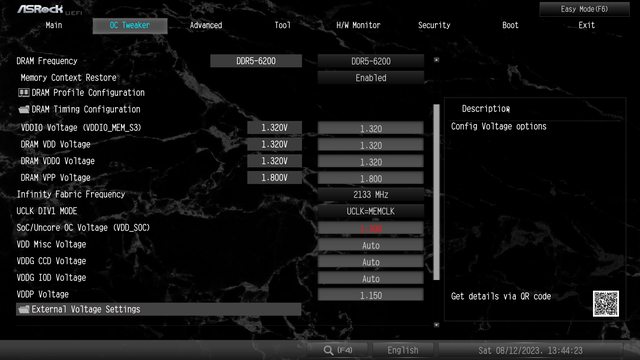Open the VDDG CCD Voltage Auto dropdown

pyautogui.click(x=371, y=262)
